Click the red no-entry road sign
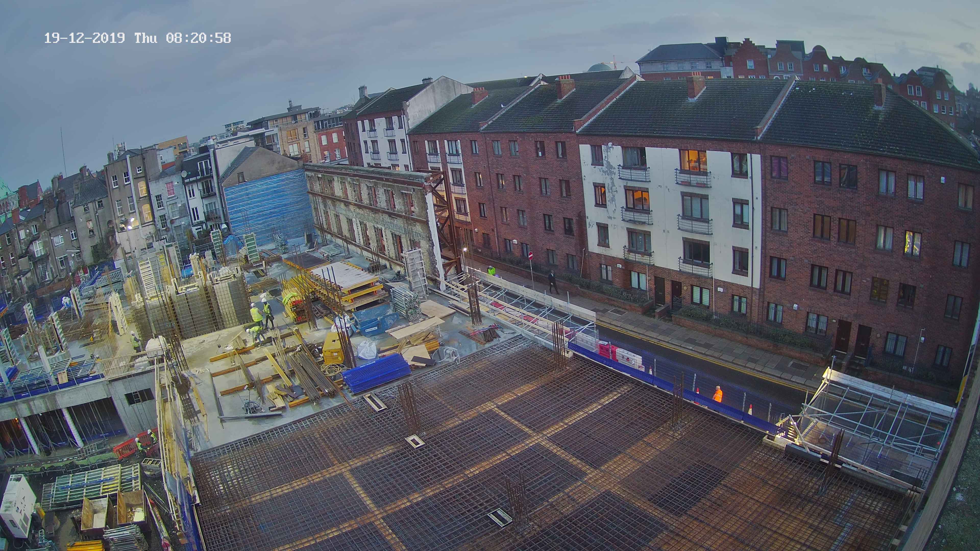980x551 pixels. 531,256
